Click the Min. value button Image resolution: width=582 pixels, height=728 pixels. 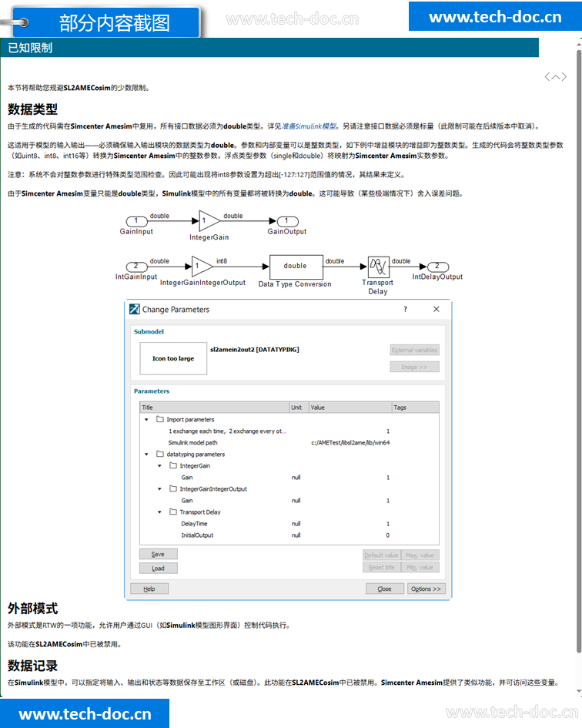click(420, 567)
